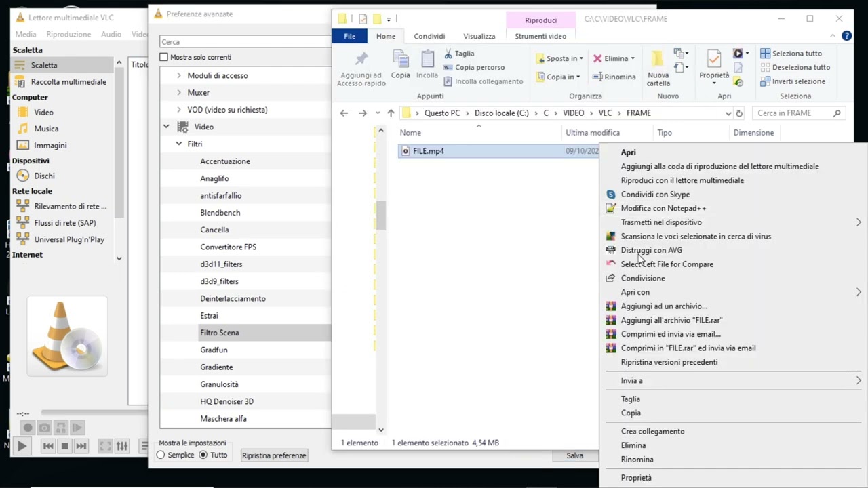Switch to Condividi ribbon tab
Image resolution: width=868 pixels, height=488 pixels.
(429, 36)
